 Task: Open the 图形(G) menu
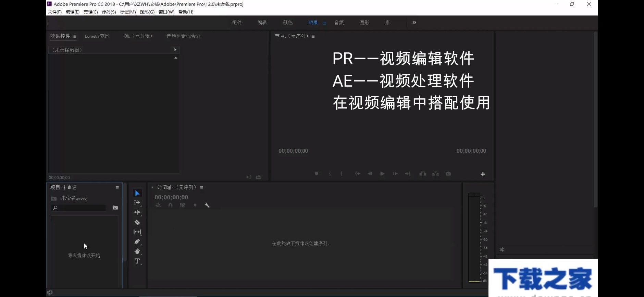pyautogui.click(x=147, y=12)
